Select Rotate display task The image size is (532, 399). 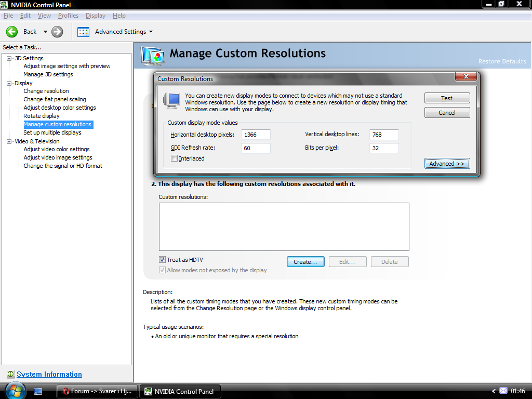pos(42,116)
